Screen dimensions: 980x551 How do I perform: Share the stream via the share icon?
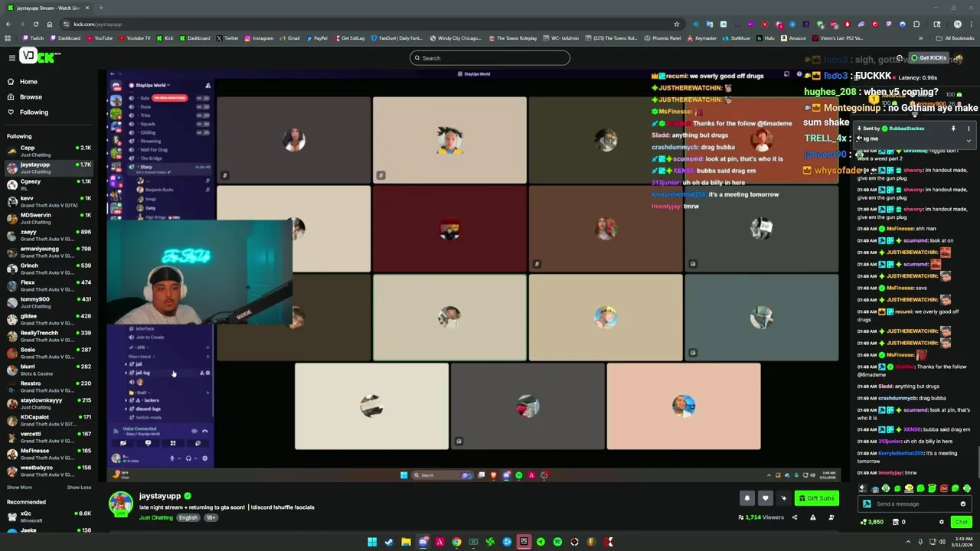click(794, 517)
